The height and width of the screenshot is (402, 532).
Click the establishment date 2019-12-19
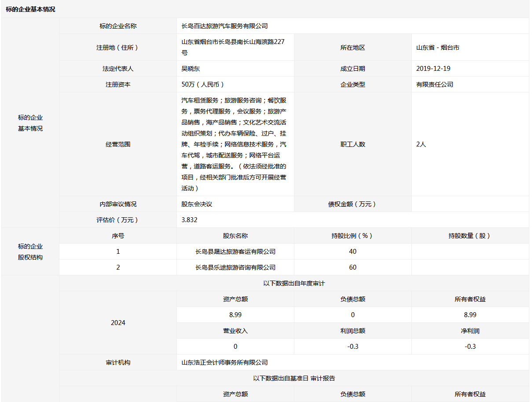click(x=433, y=69)
